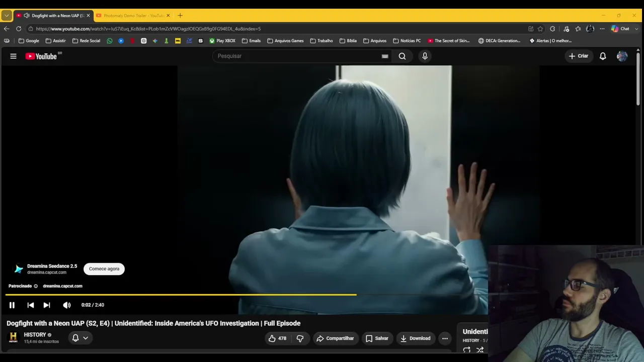Open the browser favorites list
644x362 pixels.
578,29
